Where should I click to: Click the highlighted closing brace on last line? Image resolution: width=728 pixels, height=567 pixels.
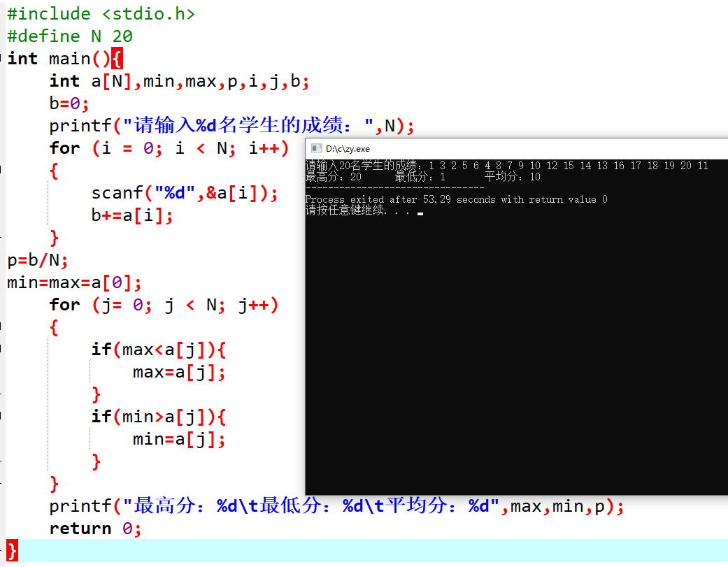click(12, 550)
